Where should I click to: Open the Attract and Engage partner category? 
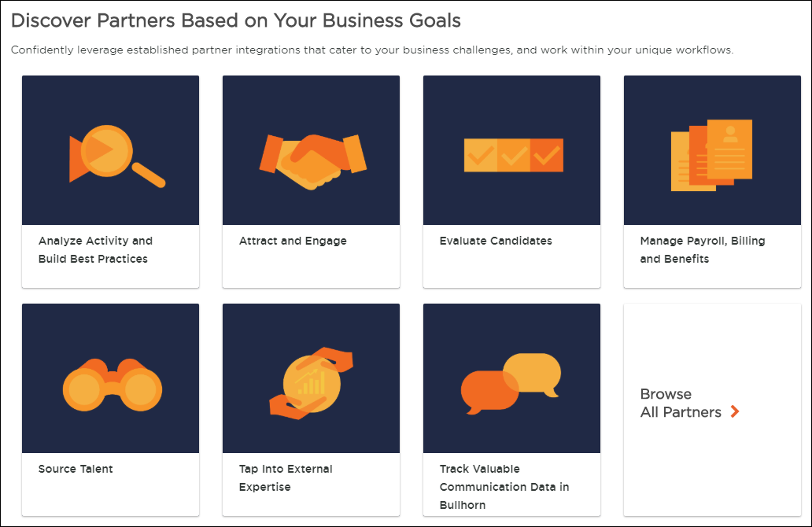pyautogui.click(x=293, y=241)
